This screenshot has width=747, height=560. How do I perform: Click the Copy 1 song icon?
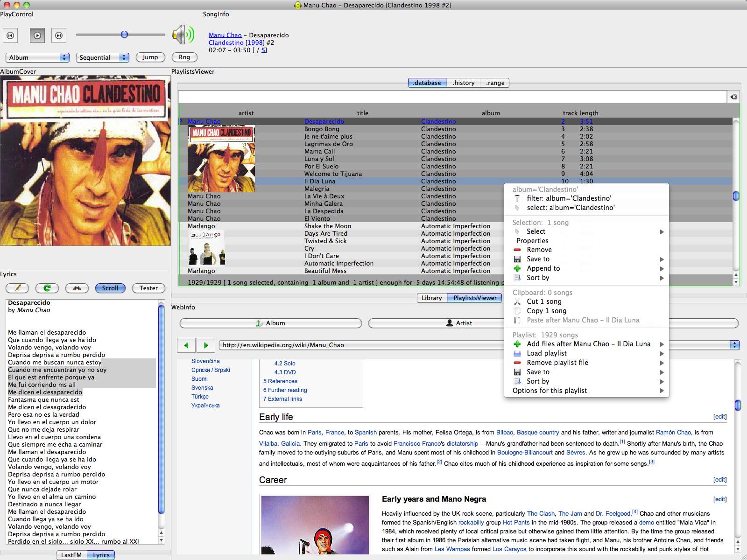pyautogui.click(x=517, y=311)
